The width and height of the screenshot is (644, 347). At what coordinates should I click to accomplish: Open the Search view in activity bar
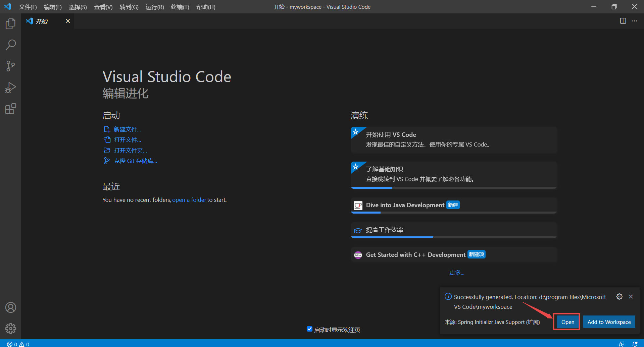10,45
